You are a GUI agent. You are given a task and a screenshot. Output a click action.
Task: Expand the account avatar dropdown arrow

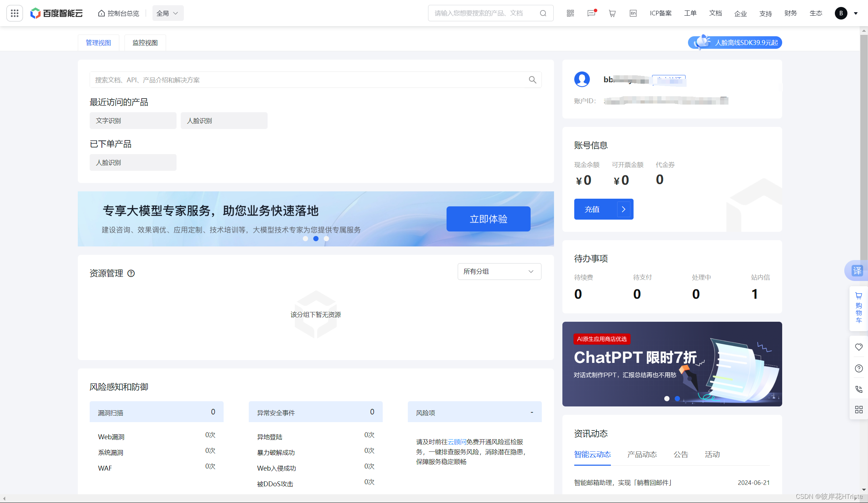pyautogui.click(x=856, y=13)
